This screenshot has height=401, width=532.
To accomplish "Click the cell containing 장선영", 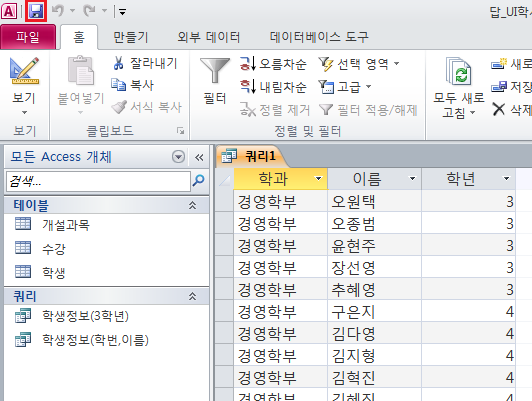I will point(375,268).
